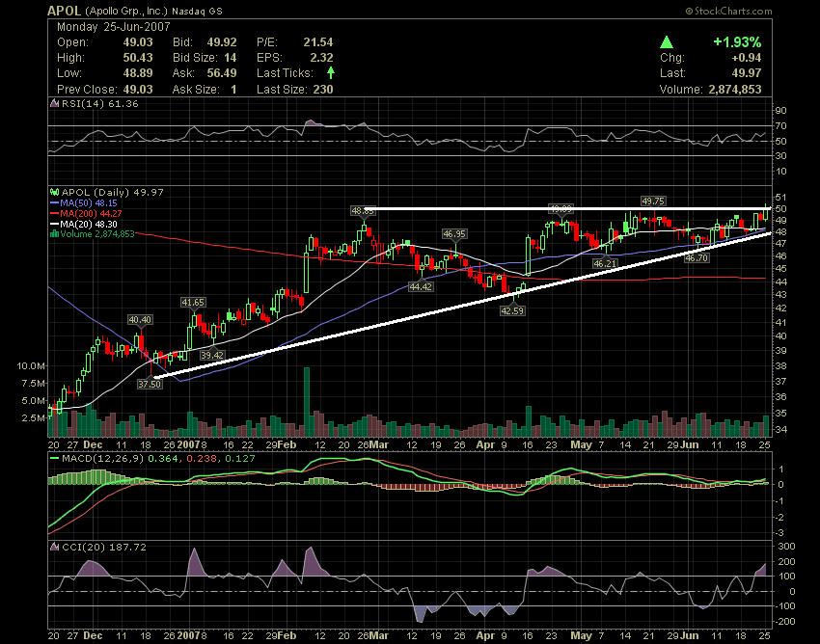This screenshot has width=820, height=644.
Task: Click the -3 level on the MACD axis
Action: point(780,534)
